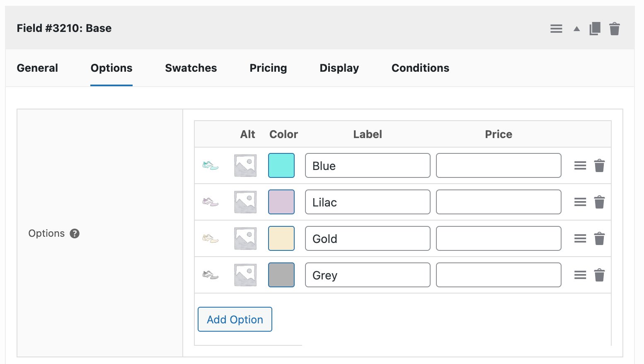Click the Add Option button

click(x=235, y=319)
